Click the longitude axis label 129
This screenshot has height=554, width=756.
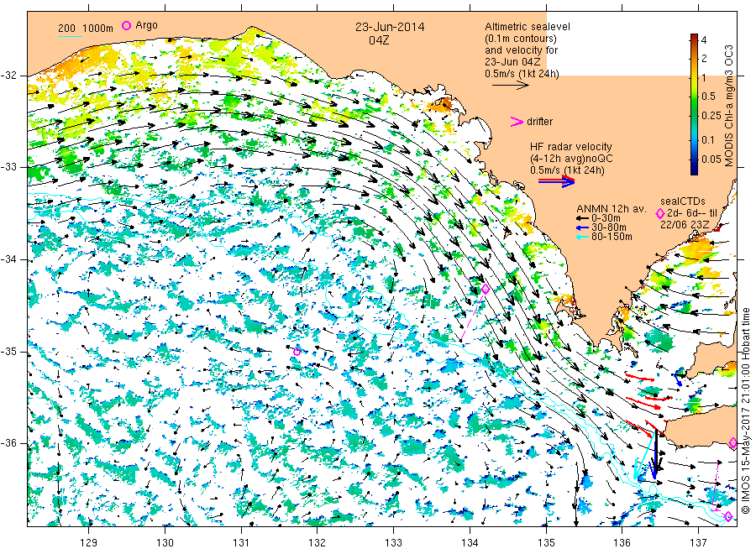tap(89, 543)
